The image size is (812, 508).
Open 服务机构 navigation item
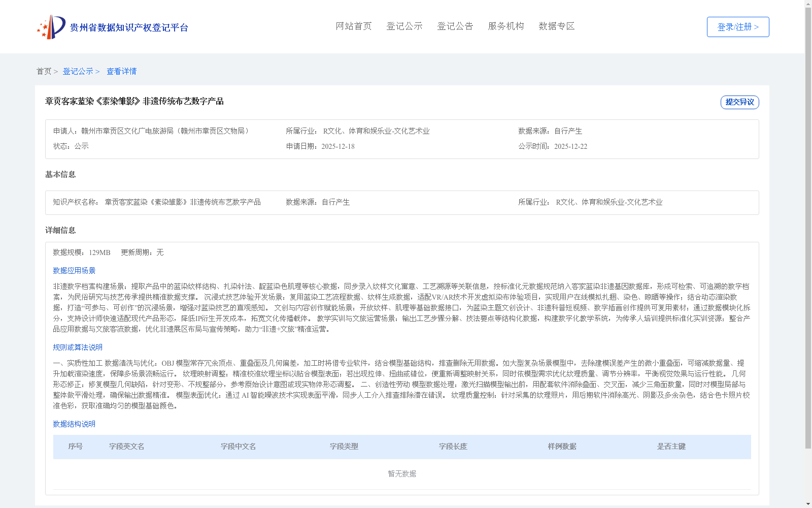(506, 26)
